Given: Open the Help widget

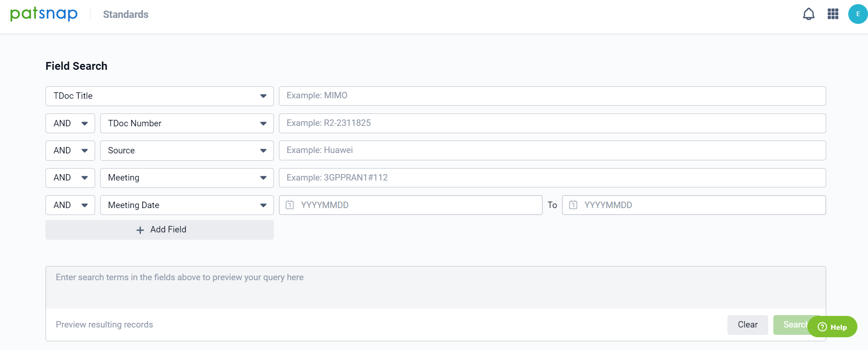Looking at the screenshot, I should [x=832, y=327].
